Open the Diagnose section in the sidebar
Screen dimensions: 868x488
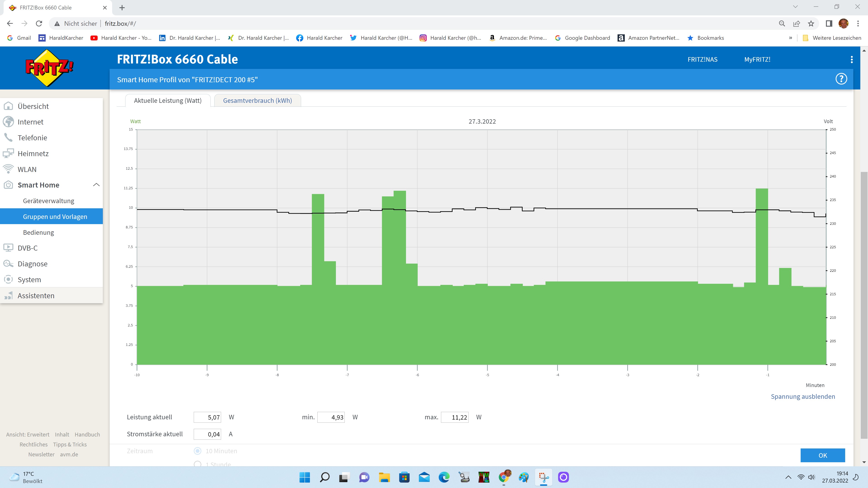[x=32, y=264]
